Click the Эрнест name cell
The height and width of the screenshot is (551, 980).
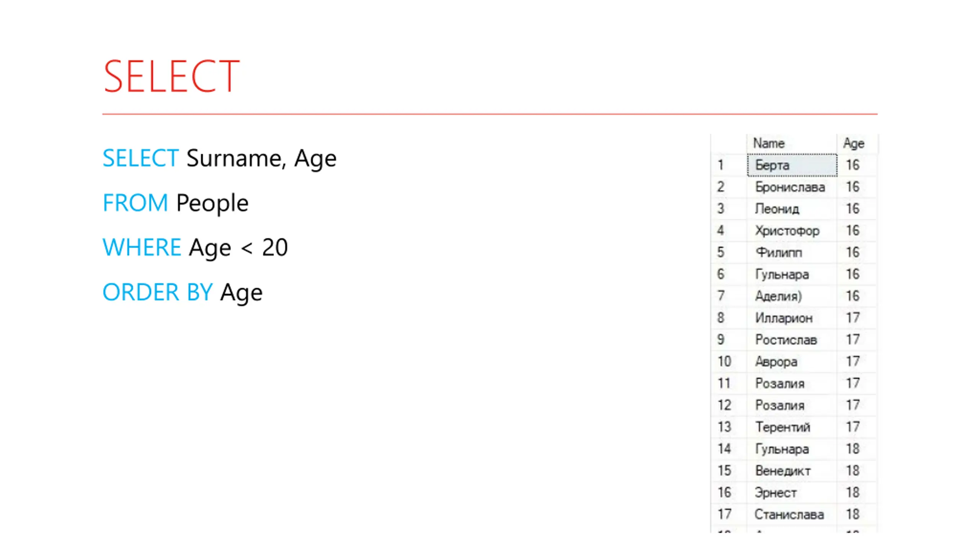pyautogui.click(x=792, y=492)
